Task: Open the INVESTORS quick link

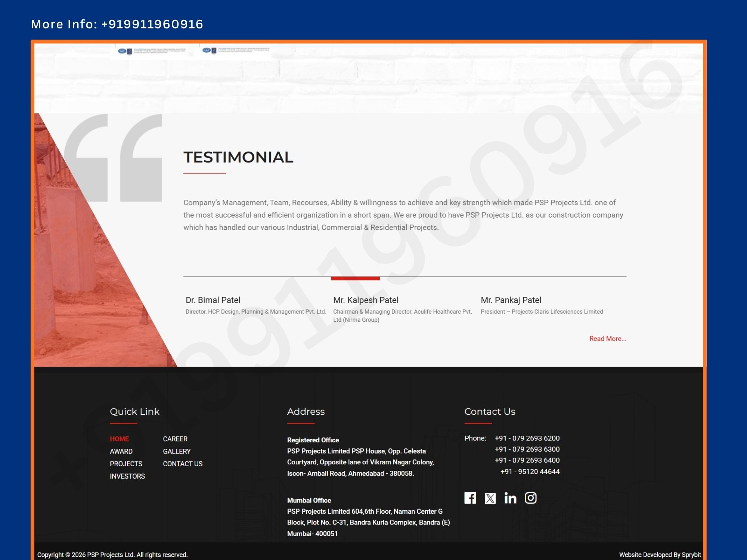Action: pos(127,476)
